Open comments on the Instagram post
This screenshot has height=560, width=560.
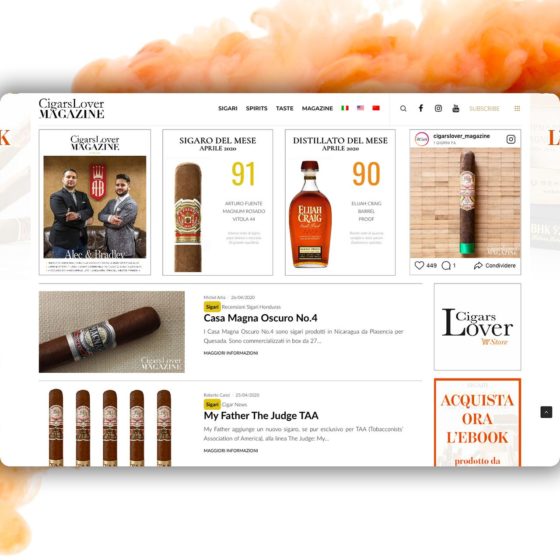click(446, 265)
